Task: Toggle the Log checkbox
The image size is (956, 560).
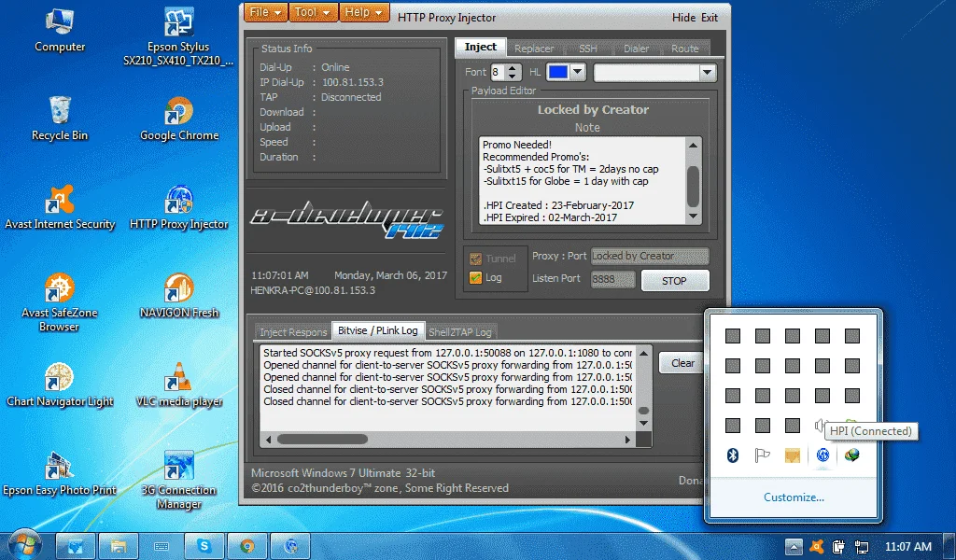Action: 475,278
